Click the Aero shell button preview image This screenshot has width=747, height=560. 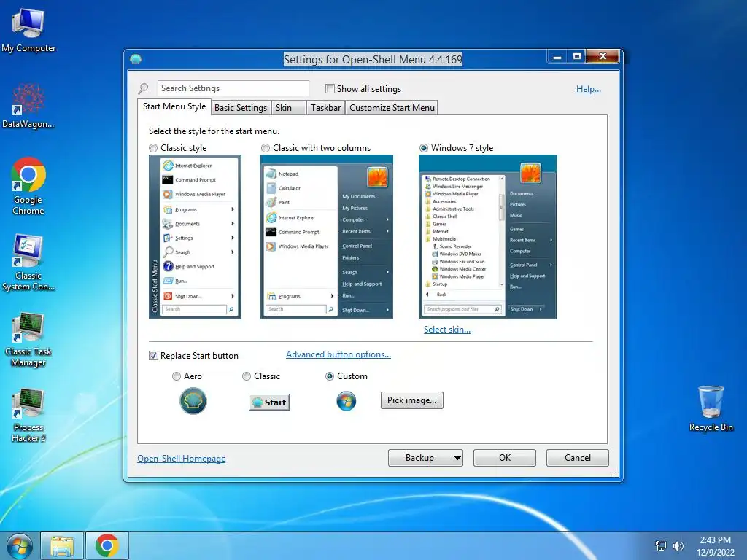point(193,401)
